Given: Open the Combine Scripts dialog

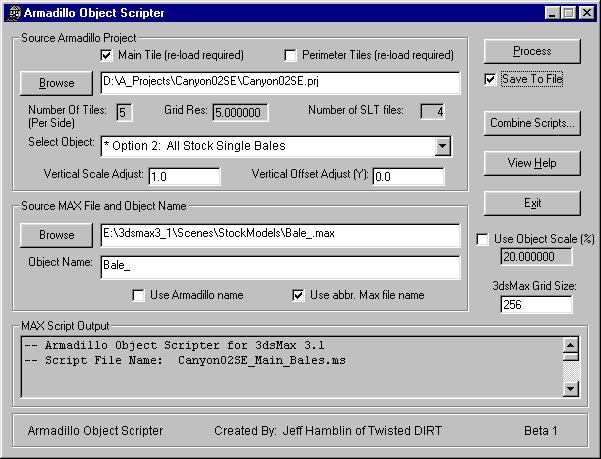Looking at the screenshot, I should pyautogui.click(x=532, y=124).
